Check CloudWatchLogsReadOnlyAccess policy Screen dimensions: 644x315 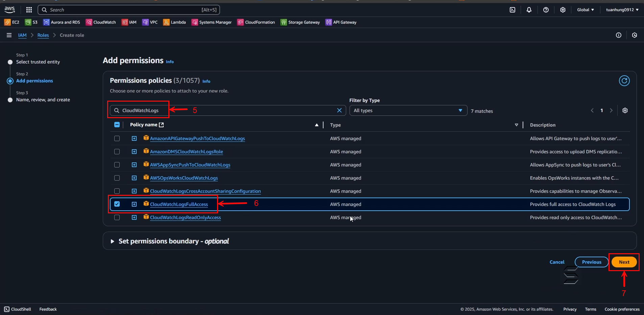[x=117, y=217]
